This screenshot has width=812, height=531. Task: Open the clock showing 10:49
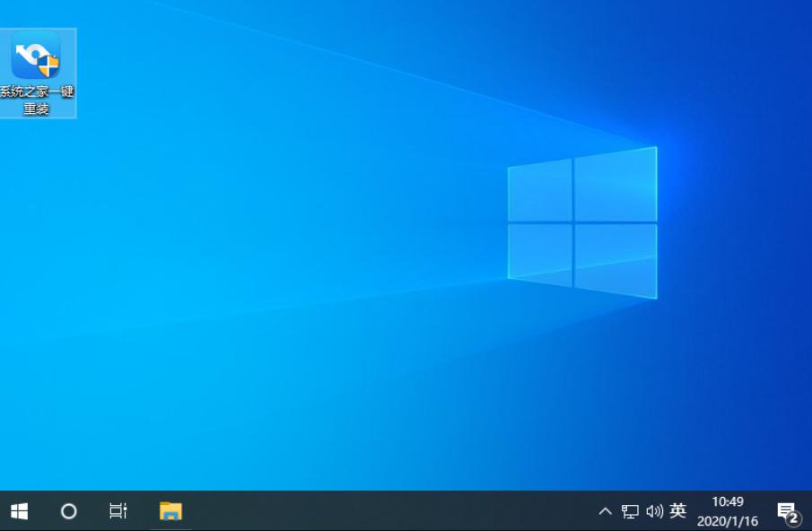point(728,510)
